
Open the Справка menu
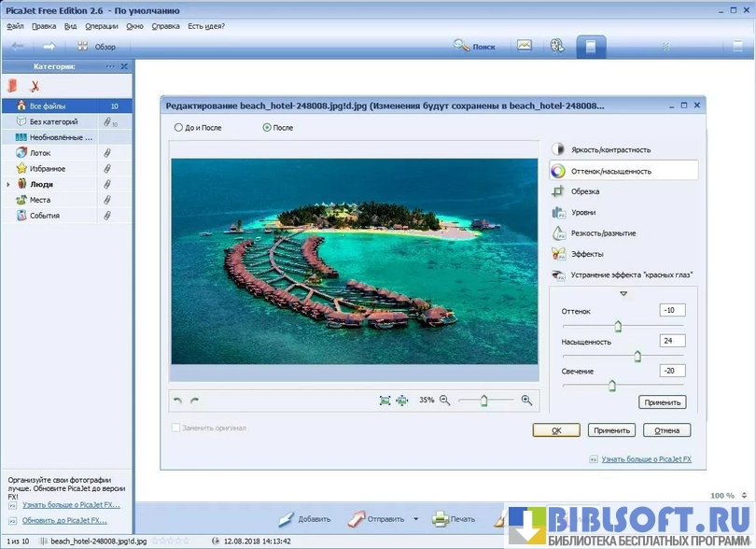coord(165,26)
